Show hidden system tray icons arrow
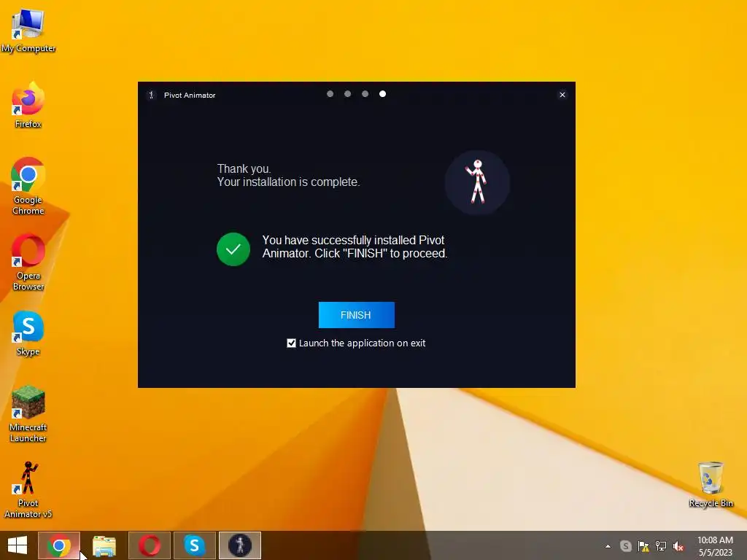 [x=608, y=546]
